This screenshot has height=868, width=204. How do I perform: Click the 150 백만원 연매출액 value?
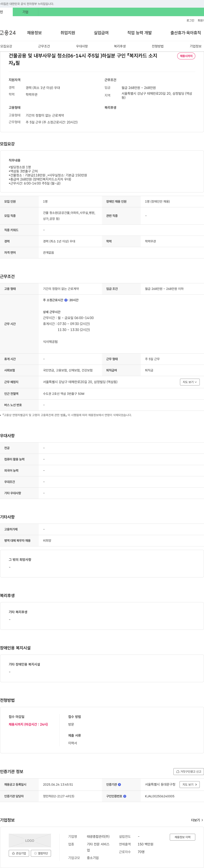tap(145, 844)
